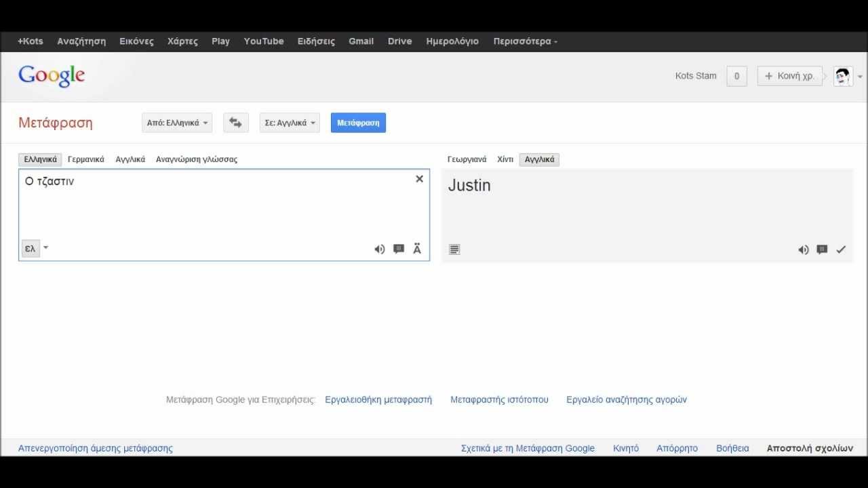Expand the Περισσότερα menu
This screenshot has height=488, width=868.
[x=526, y=41]
